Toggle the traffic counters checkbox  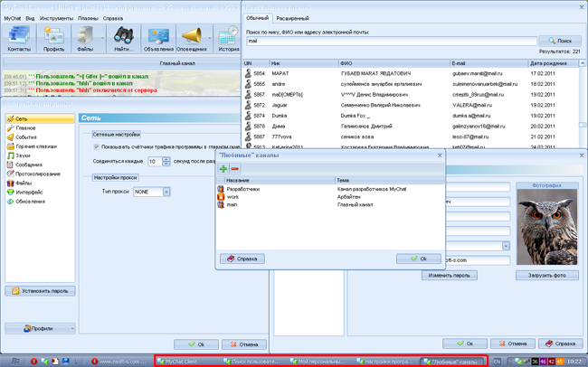(x=98, y=146)
